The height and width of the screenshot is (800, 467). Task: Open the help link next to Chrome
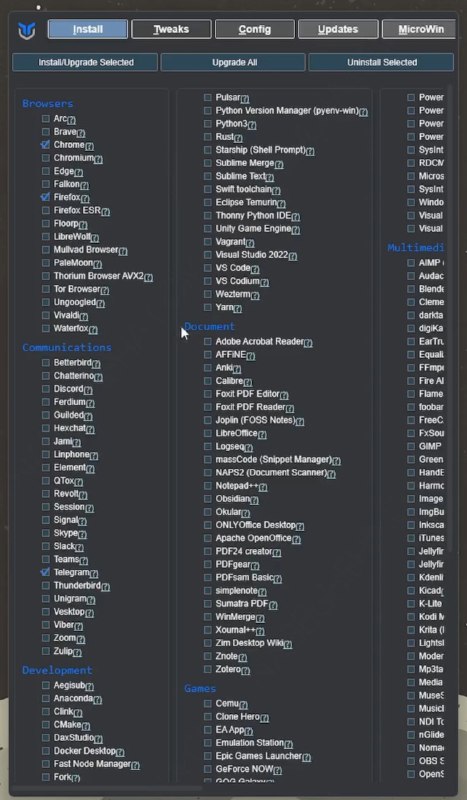point(89,146)
